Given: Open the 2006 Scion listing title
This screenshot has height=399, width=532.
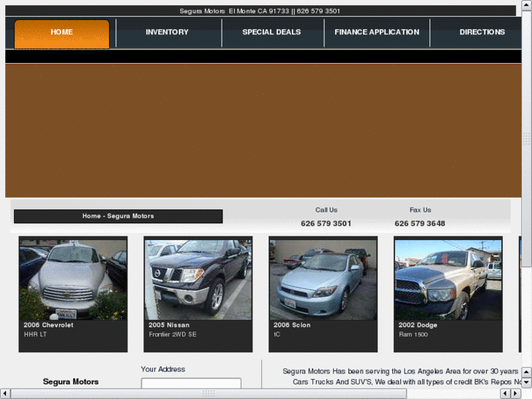Looking at the screenshot, I should [292, 325].
